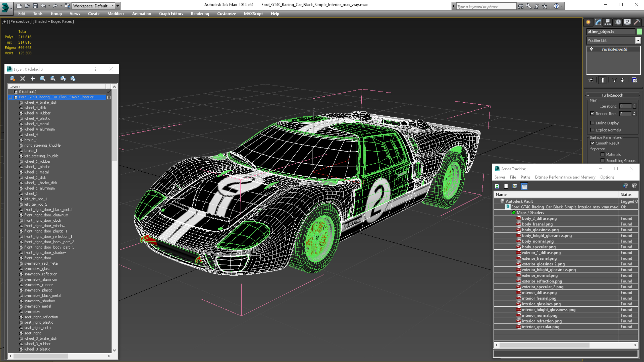Enable the Explicit Normals checkbox
The width and height of the screenshot is (644, 362).
tap(592, 130)
